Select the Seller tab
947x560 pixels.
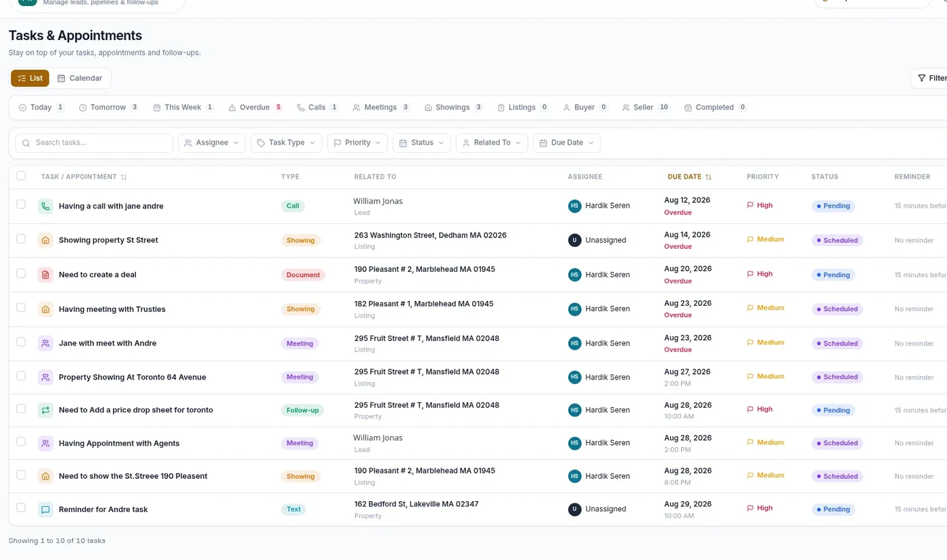pyautogui.click(x=646, y=108)
